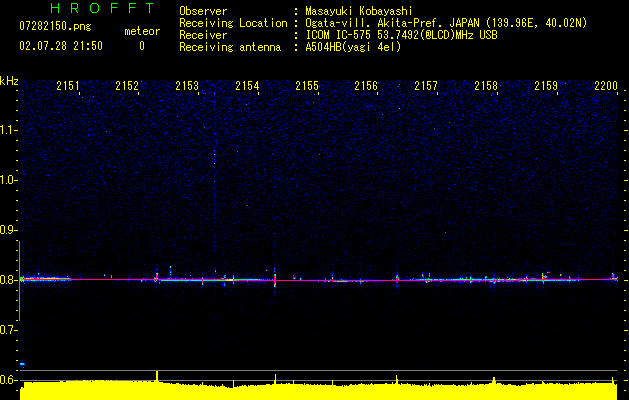Click the 2155 time marker
This screenshot has width=629, height=400.
(x=307, y=86)
